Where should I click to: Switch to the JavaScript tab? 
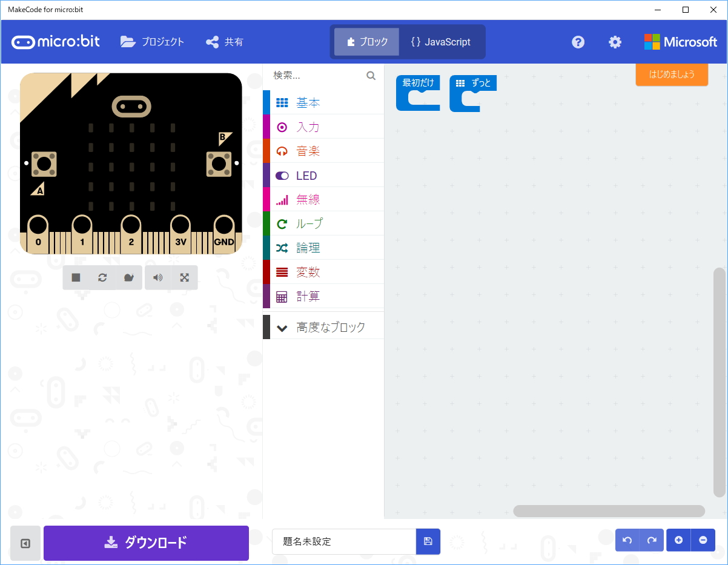tap(442, 42)
